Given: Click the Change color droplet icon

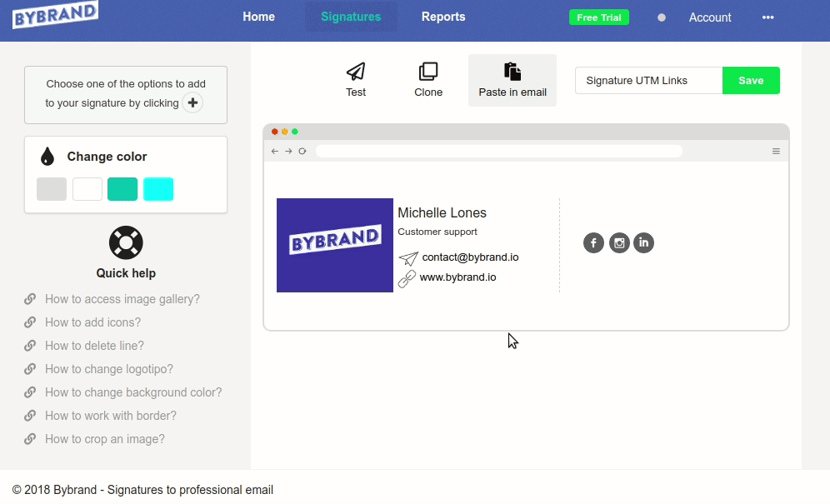Looking at the screenshot, I should (x=47, y=157).
